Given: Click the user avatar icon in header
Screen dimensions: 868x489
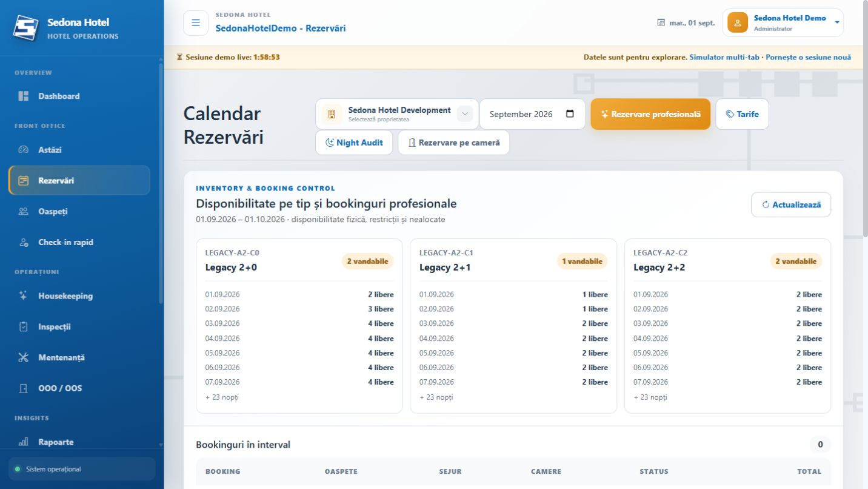Looking at the screenshot, I should 738,23.
